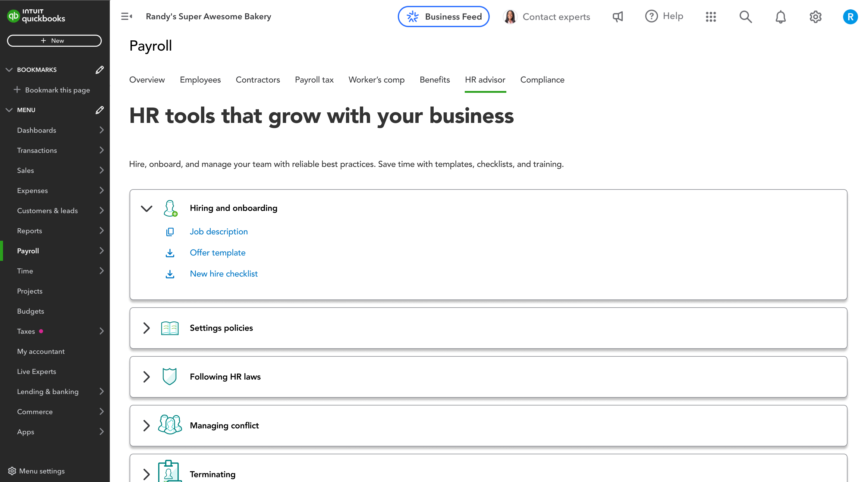
Task: Click the QuickBooks logo
Action: (35, 16)
